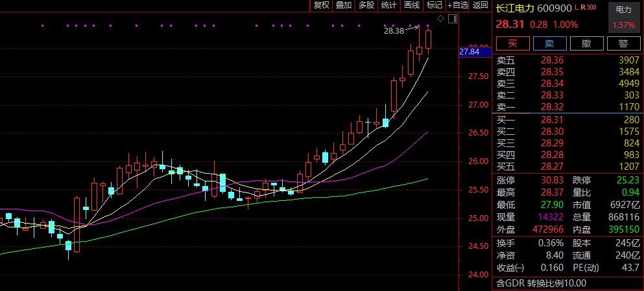Toggle +自选 to add to watchlist
This screenshot has height=291, width=644.
click(x=458, y=5)
